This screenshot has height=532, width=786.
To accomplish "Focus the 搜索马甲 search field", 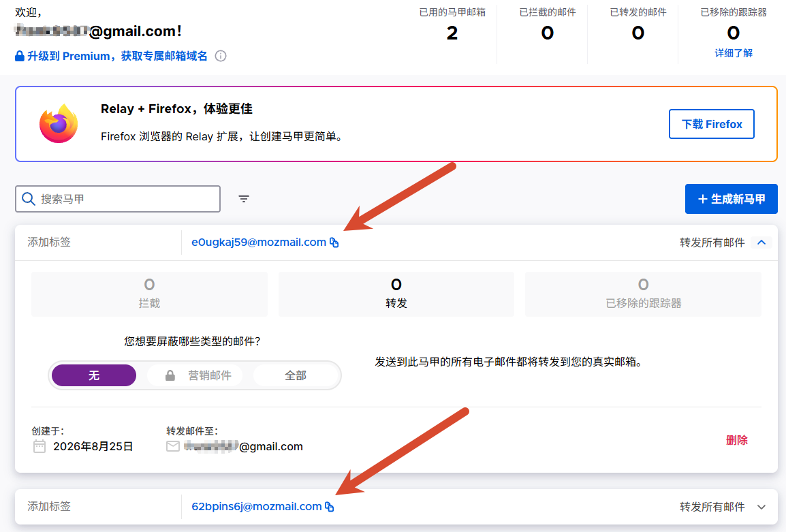I will pyautogui.click(x=118, y=199).
